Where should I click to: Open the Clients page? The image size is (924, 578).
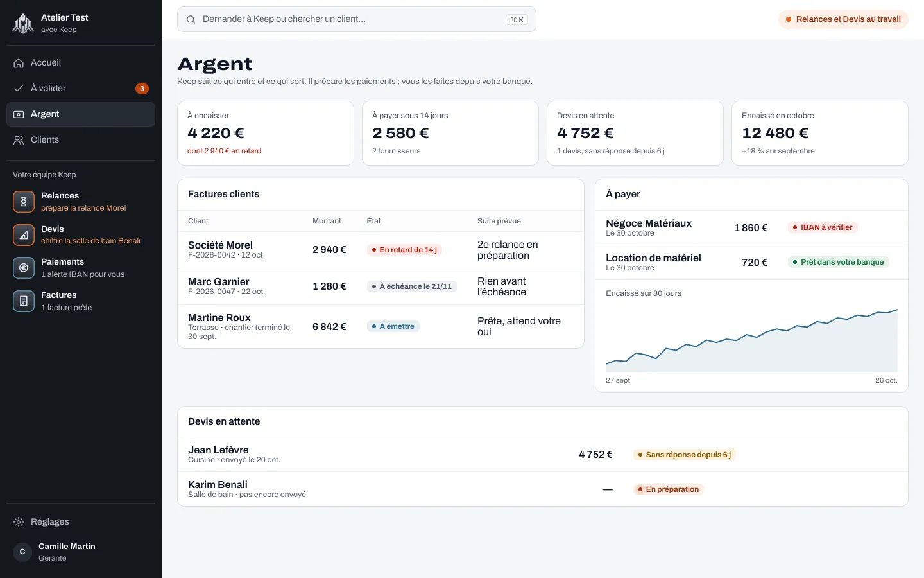(x=81, y=140)
